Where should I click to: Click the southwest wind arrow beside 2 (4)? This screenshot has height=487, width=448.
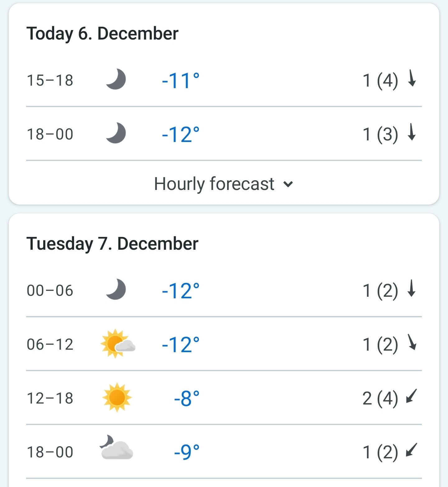coord(411,396)
